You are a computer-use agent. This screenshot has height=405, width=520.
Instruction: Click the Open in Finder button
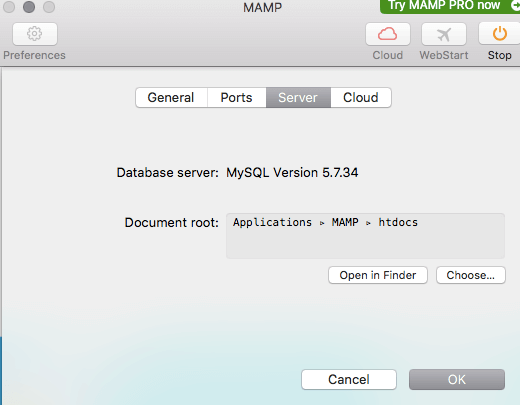[378, 275]
